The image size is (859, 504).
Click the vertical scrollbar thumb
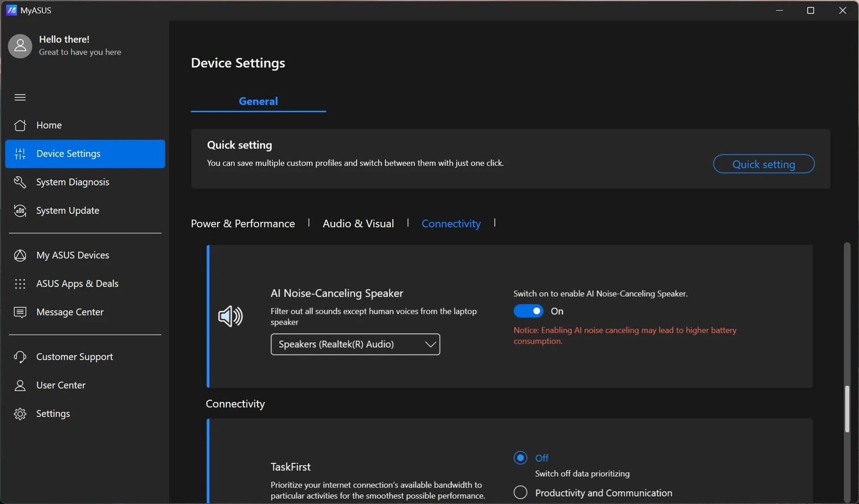847,409
